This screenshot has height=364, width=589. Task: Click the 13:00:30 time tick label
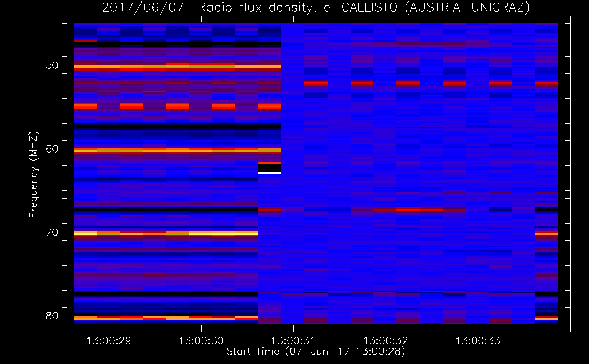201,341
